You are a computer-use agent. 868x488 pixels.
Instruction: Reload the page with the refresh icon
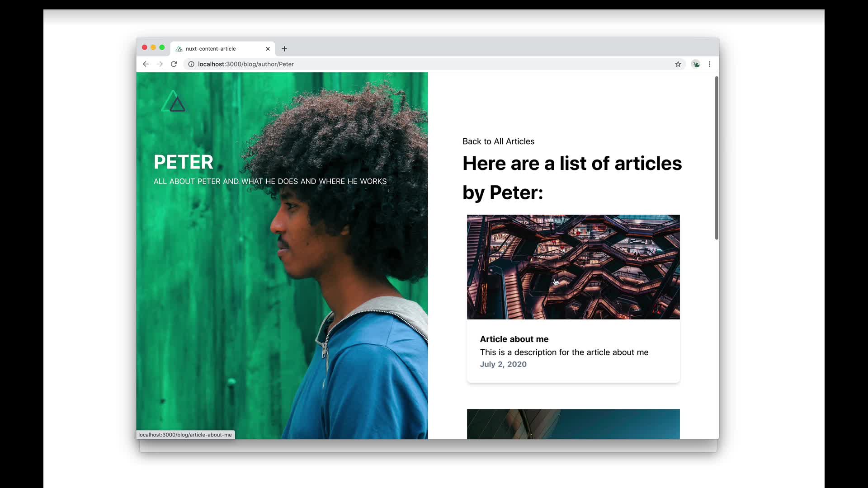tap(174, 64)
